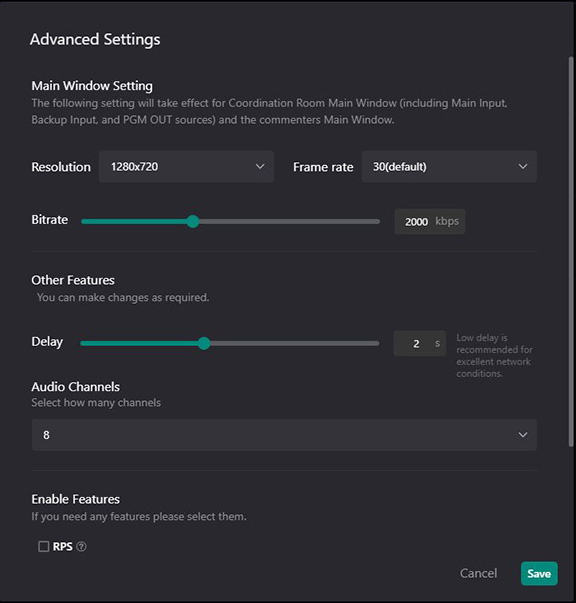Enable the RPS checkbox
This screenshot has width=576, height=603.
[43, 546]
